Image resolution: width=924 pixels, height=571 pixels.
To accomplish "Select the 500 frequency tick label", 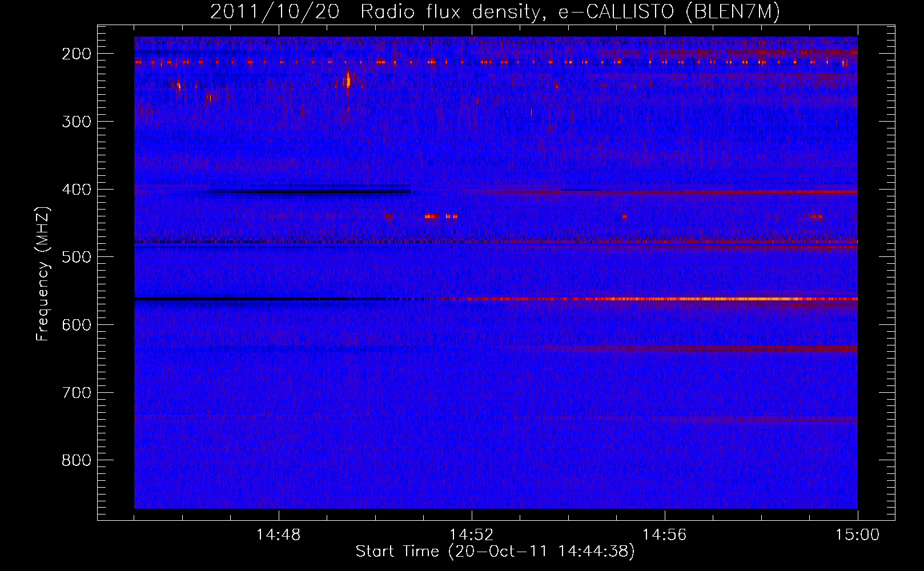I will 77,257.
